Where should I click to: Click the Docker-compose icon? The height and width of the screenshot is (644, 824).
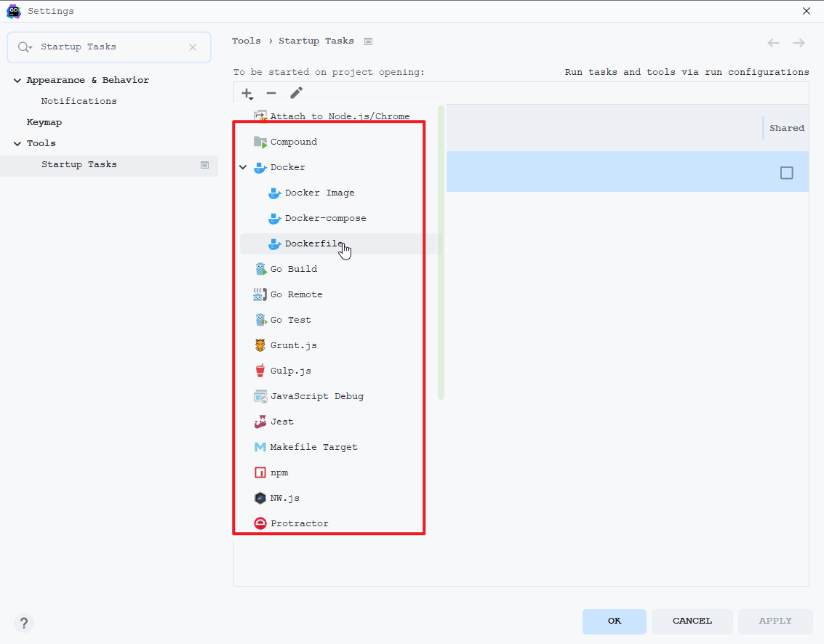point(274,218)
